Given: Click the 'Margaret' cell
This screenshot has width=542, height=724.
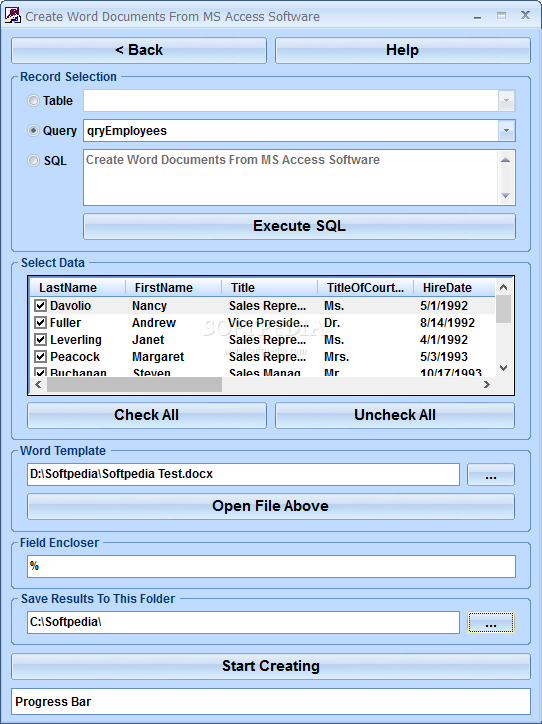Looking at the screenshot, I should (158, 357).
